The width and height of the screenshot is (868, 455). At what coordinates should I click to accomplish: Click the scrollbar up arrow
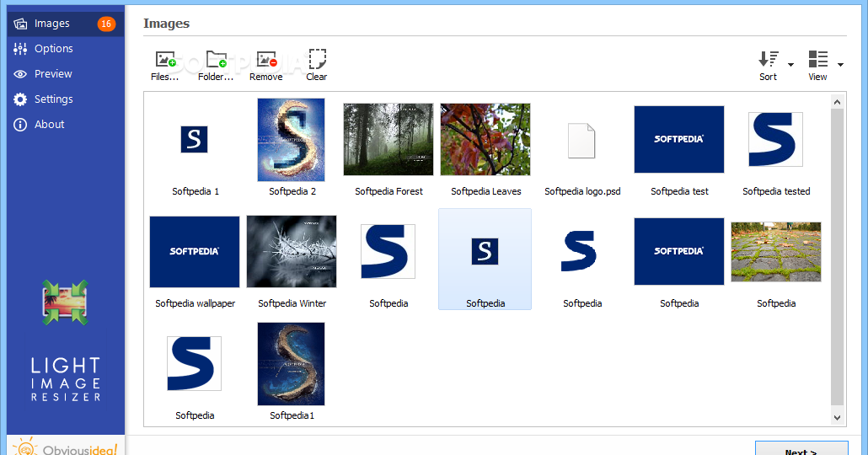(837, 102)
